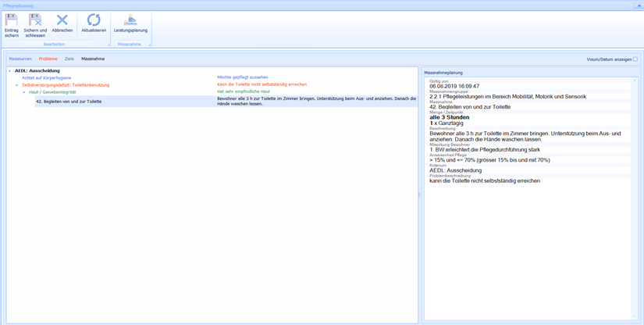Select Selbstversorgungsdefizit: Toilettenbenutzung row text
The width and height of the screenshot is (644, 325).
pos(66,84)
